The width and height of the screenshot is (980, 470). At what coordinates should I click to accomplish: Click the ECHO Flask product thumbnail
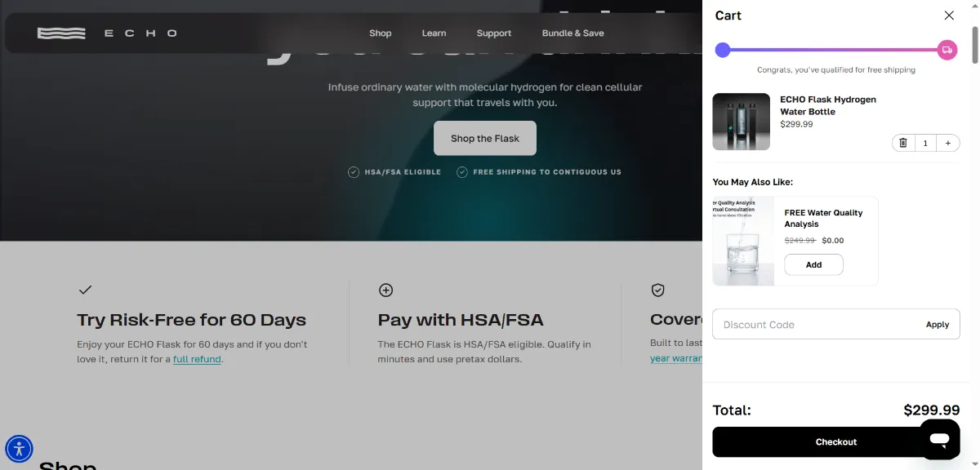pos(742,122)
